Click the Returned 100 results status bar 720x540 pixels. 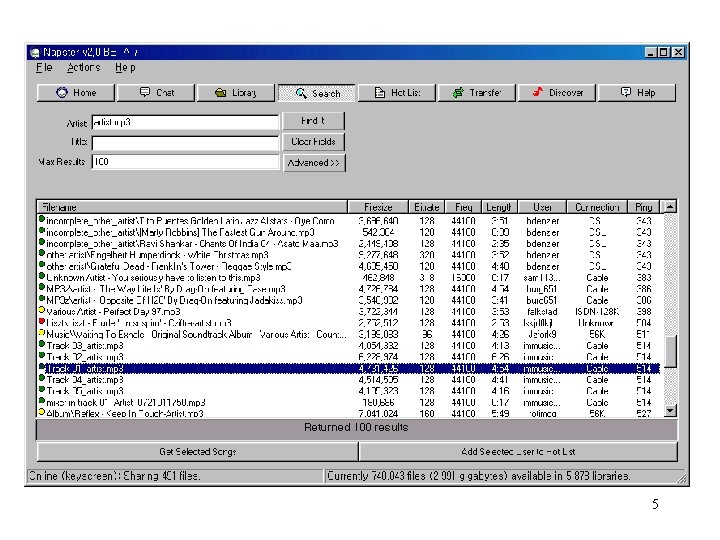point(357,428)
